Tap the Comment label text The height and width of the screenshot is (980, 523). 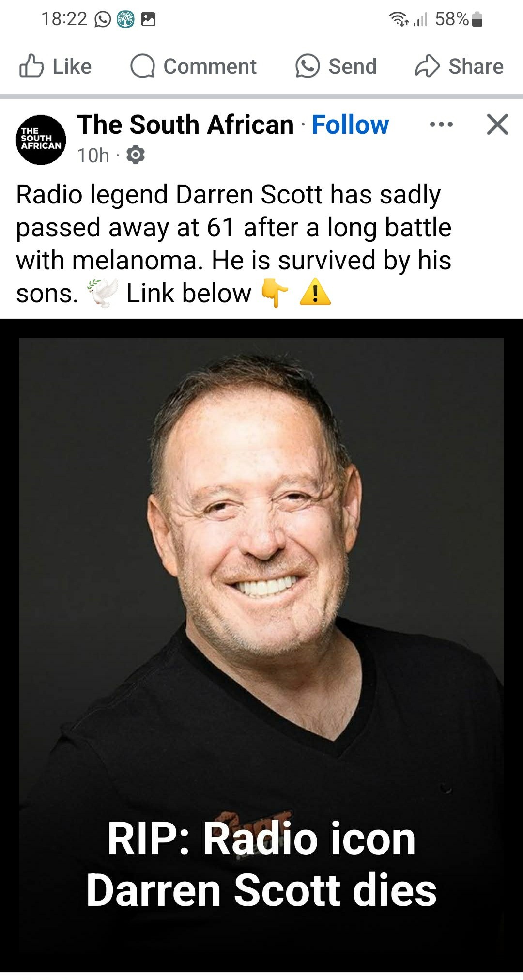(210, 66)
